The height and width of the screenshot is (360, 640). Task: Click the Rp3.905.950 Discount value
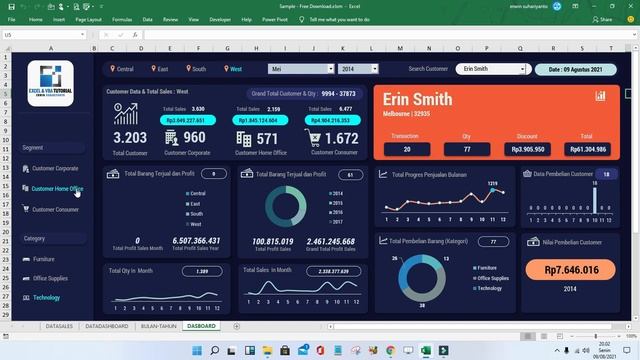coord(527,149)
